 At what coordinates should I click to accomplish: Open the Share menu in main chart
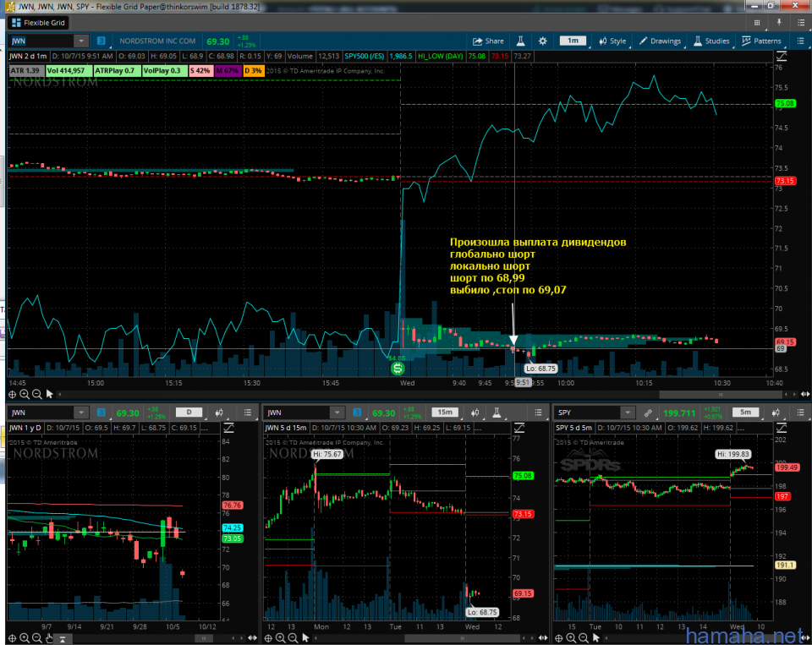pyautogui.click(x=488, y=41)
